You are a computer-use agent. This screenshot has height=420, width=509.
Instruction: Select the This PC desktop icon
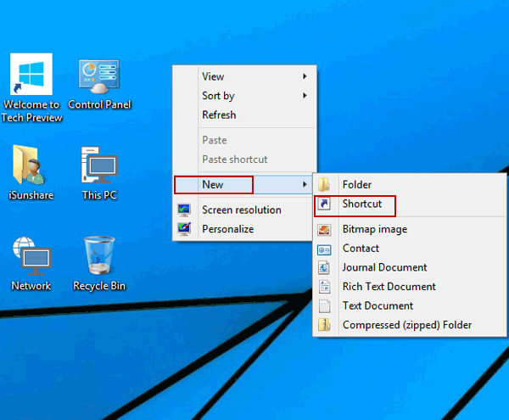(98, 164)
